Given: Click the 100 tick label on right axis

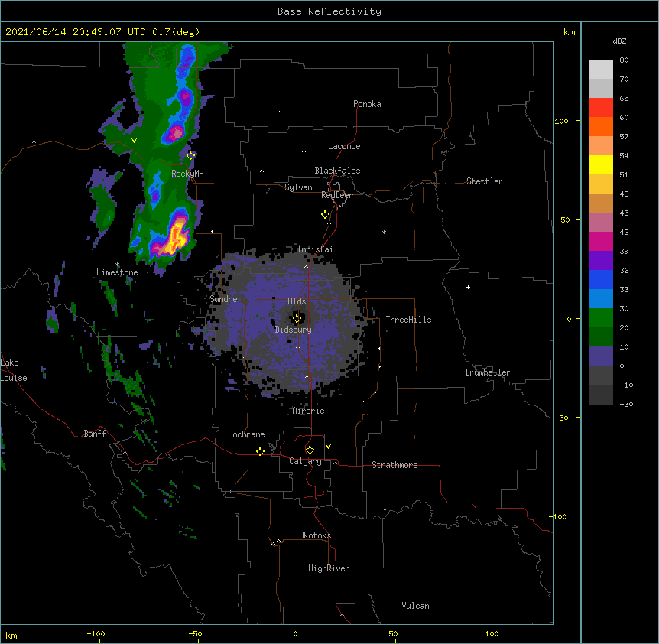Looking at the screenshot, I should click(561, 121).
